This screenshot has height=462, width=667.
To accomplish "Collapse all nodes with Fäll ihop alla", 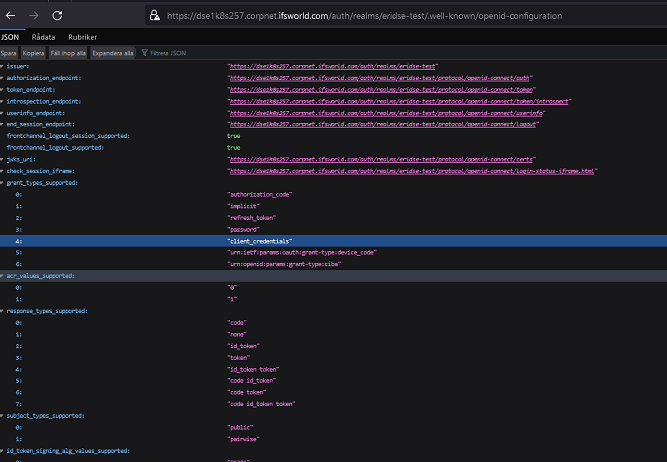I will pos(68,52).
